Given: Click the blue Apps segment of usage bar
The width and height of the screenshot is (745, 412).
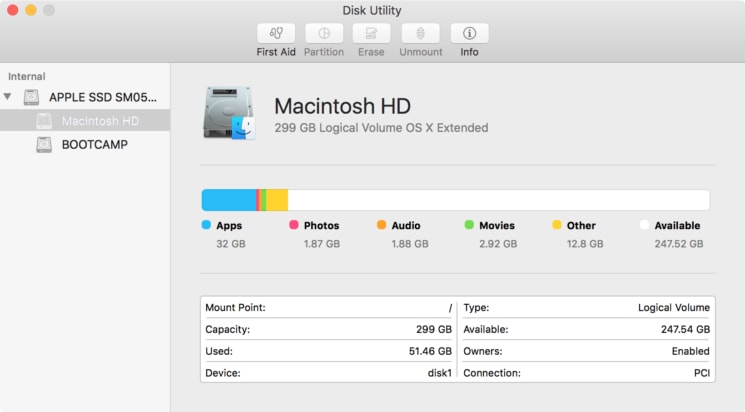Looking at the screenshot, I should pos(228,200).
